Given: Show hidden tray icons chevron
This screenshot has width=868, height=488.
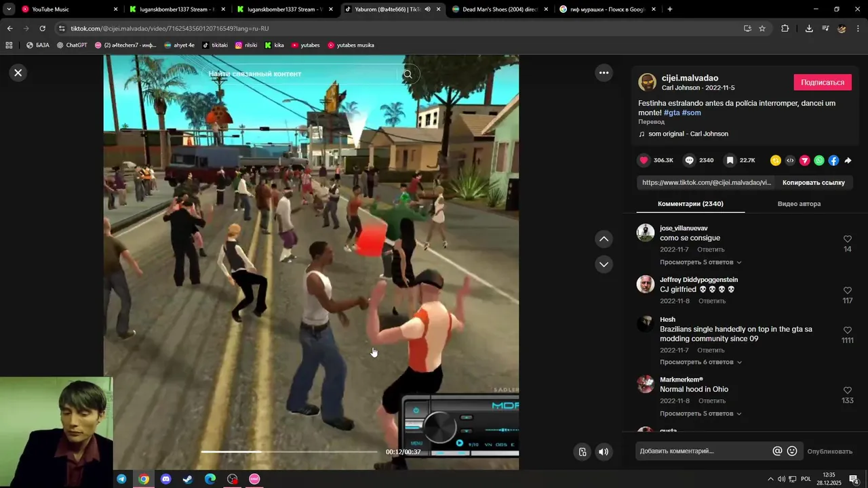Looking at the screenshot, I should pyautogui.click(x=770, y=479).
